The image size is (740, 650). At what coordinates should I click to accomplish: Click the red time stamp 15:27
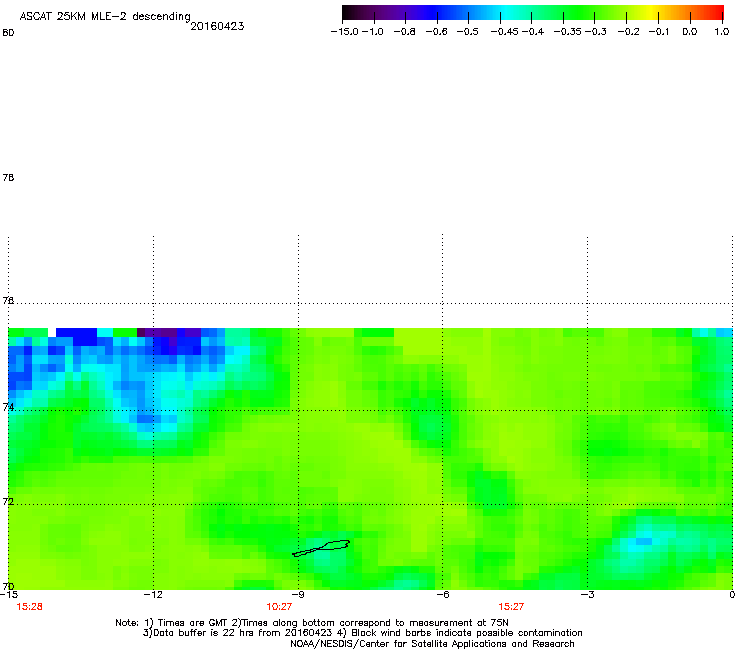[511, 607]
